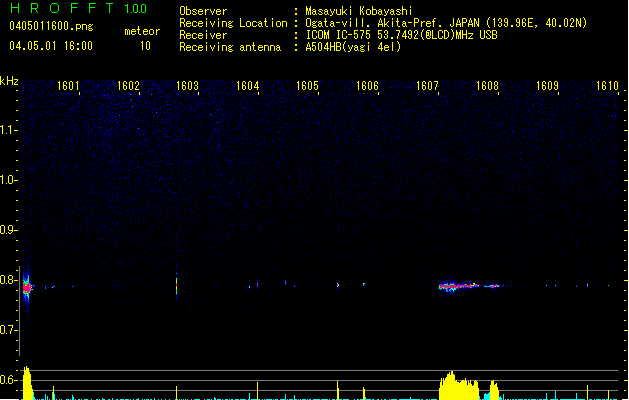Click the Receiver label
The image size is (629, 400).
tap(203, 35)
